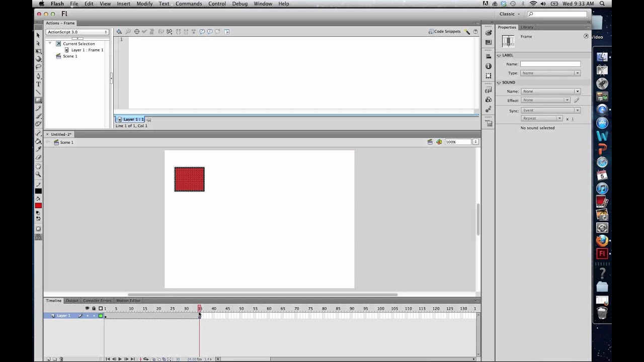Select the Eraser tool
Viewport: 644px width, 362px height.
[38, 157]
